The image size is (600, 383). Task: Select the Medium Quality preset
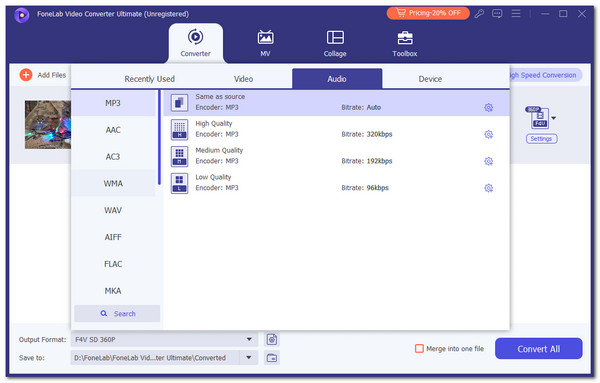click(x=336, y=156)
